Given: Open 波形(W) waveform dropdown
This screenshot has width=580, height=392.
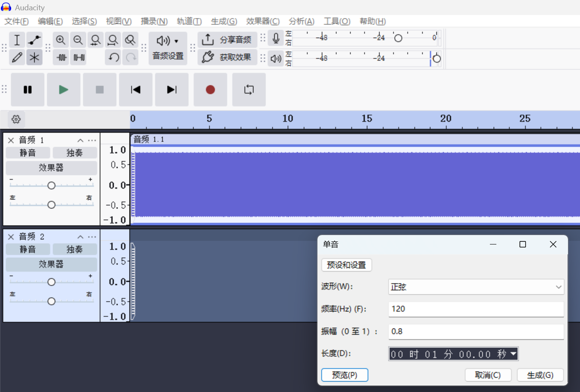Looking at the screenshot, I should point(476,287).
